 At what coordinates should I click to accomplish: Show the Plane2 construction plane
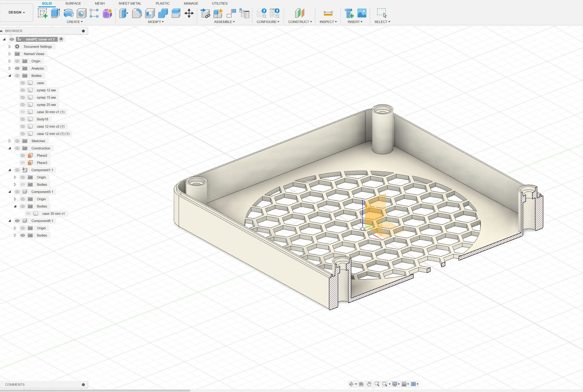(23, 155)
